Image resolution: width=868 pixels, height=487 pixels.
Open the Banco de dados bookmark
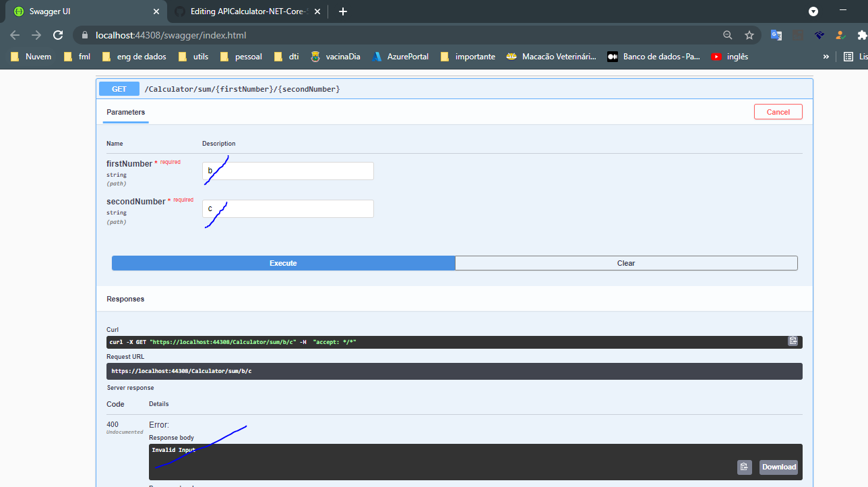[654, 57]
